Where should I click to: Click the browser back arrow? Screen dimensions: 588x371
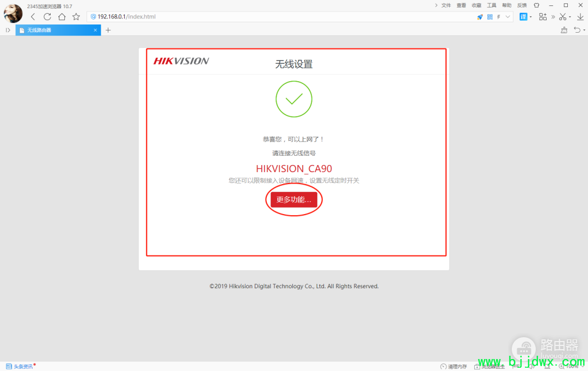click(33, 16)
